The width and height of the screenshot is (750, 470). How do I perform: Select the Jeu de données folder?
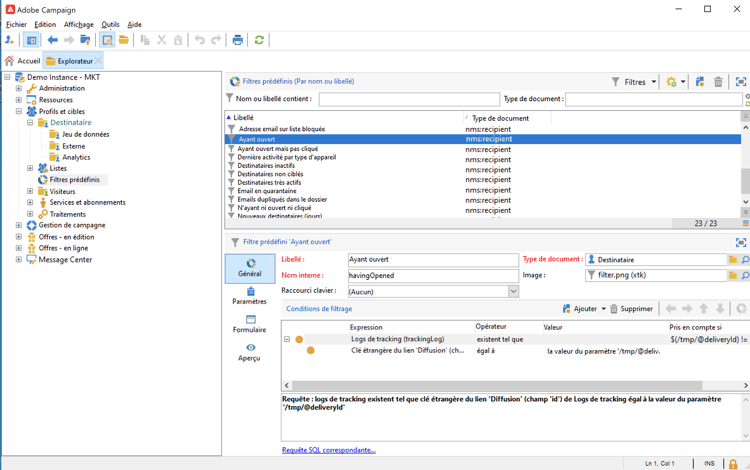coord(86,134)
